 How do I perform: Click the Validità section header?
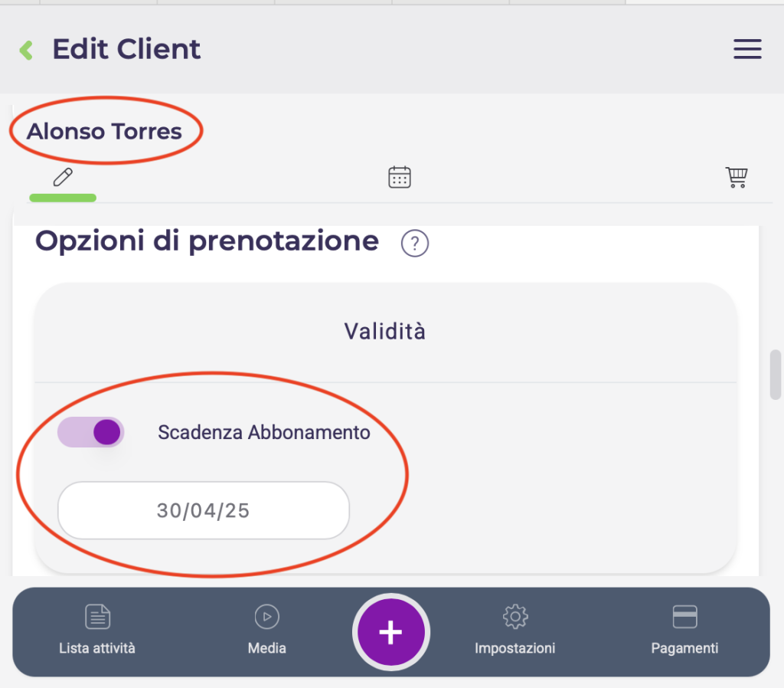(x=384, y=332)
